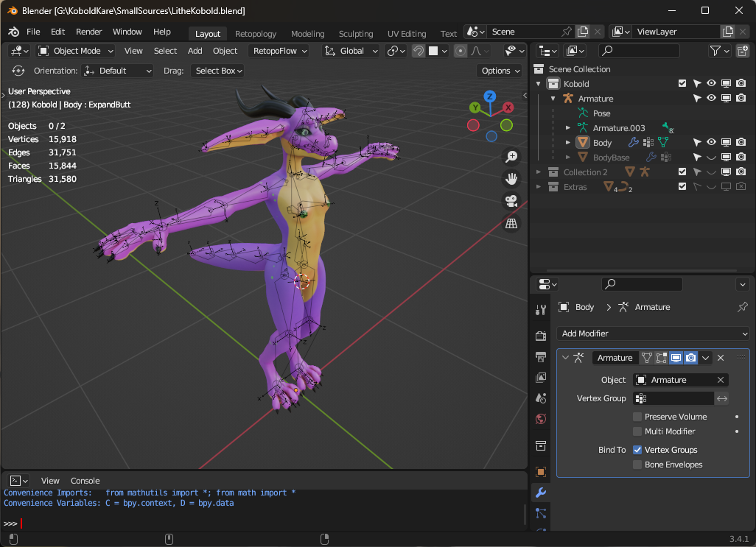Collapse the Armature modifier panel
756x547 pixels.
[566, 358]
